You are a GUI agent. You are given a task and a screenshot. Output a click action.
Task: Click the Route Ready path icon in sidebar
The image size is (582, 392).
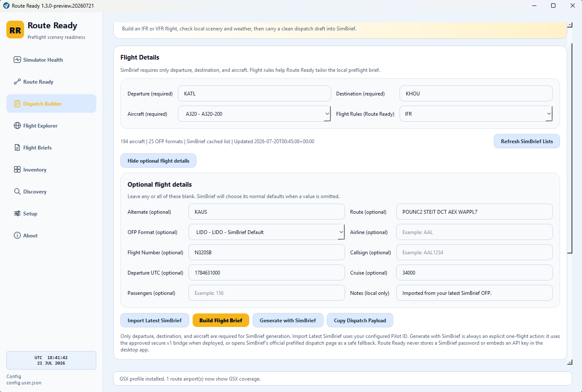17,82
